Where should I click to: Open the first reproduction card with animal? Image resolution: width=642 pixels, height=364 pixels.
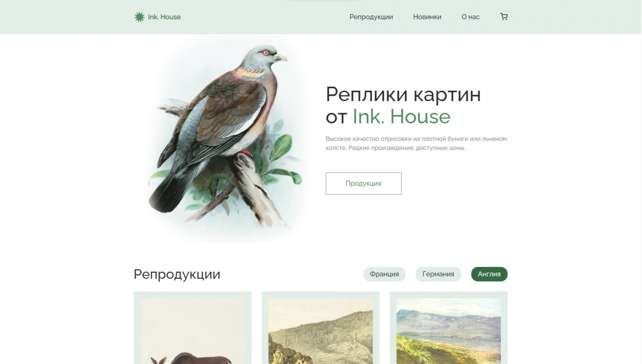click(x=193, y=328)
